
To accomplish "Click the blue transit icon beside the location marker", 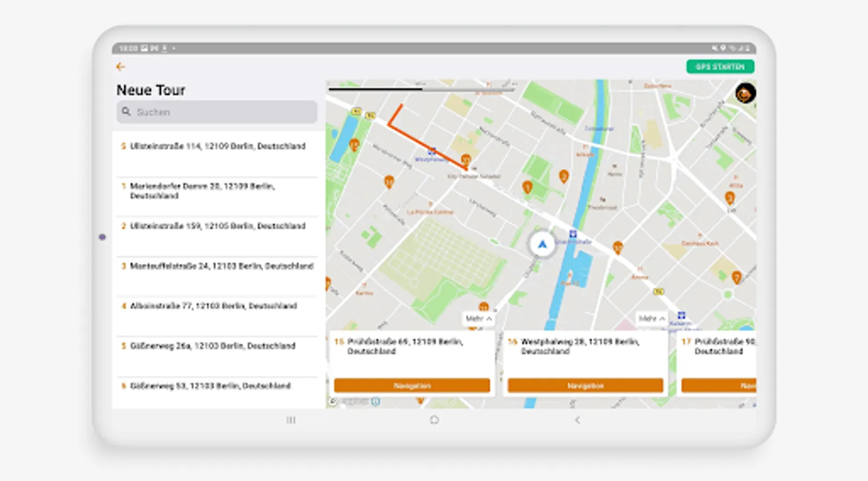I will click(573, 234).
